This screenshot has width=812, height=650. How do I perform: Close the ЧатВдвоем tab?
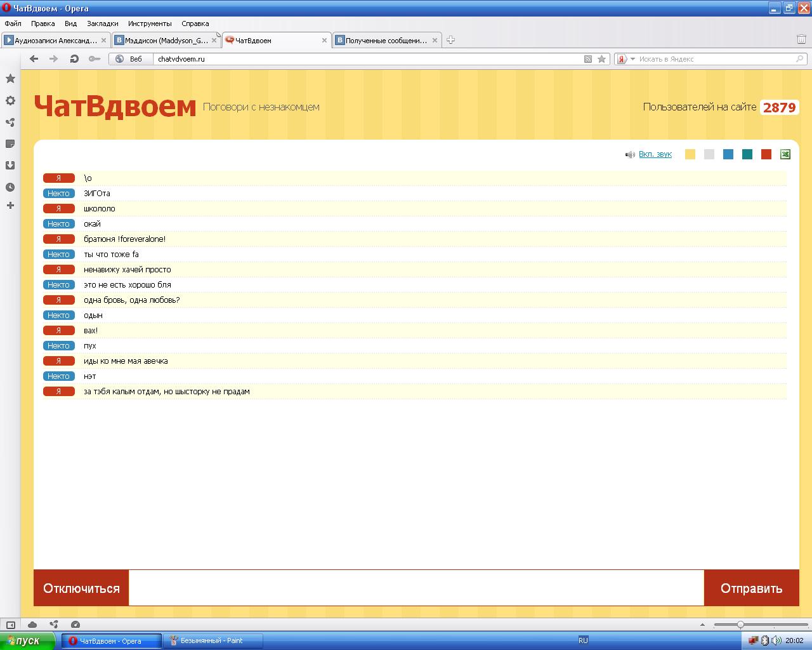click(x=325, y=40)
